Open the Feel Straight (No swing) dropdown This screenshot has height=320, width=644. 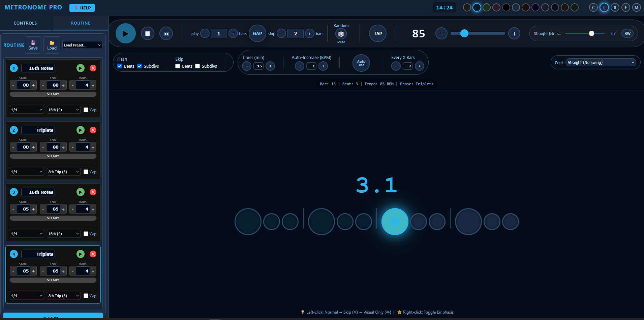601,62
